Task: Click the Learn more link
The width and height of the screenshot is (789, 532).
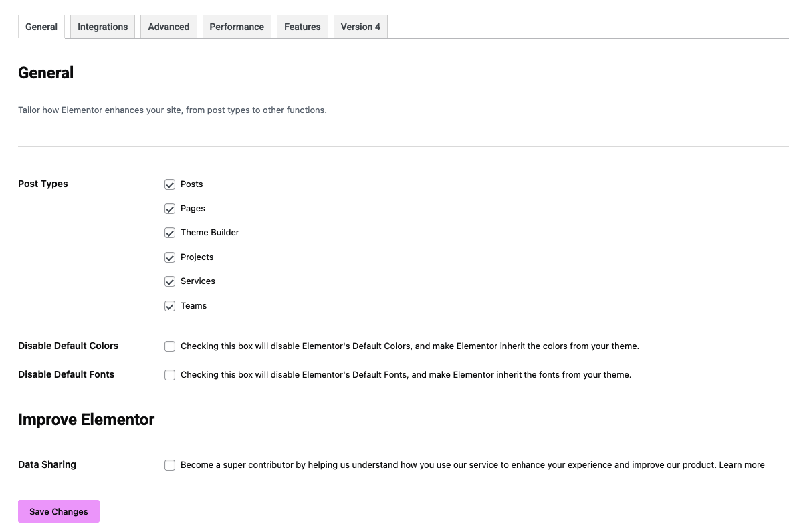Action: coord(742,465)
